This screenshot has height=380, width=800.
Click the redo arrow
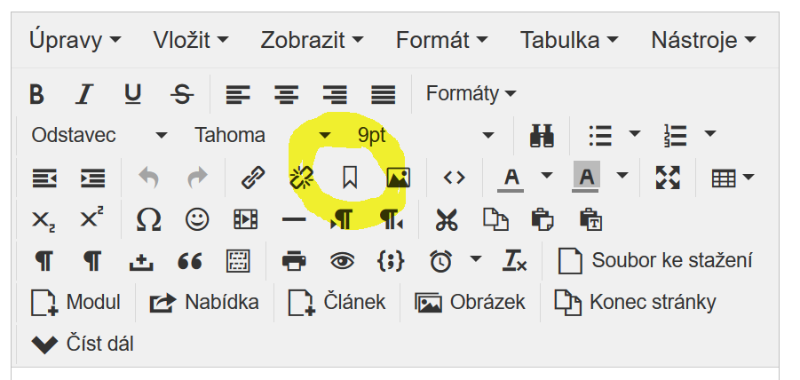point(197,178)
